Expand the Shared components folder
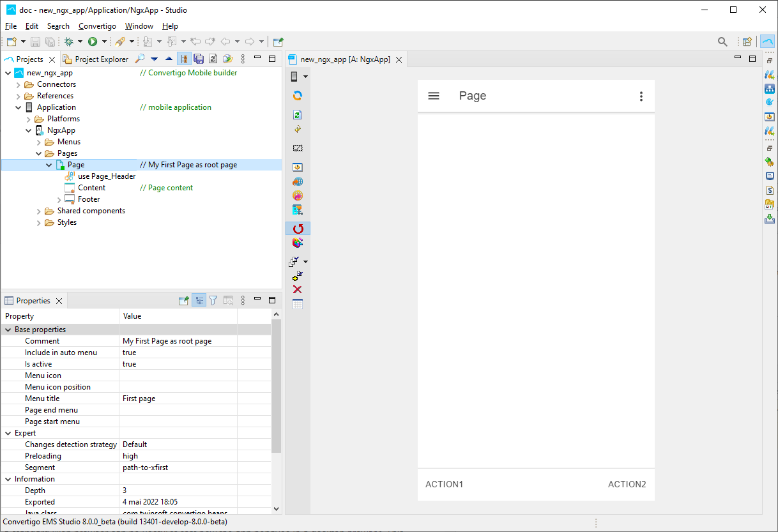Image resolution: width=778 pixels, height=532 pixels. (x=39, y=211)
